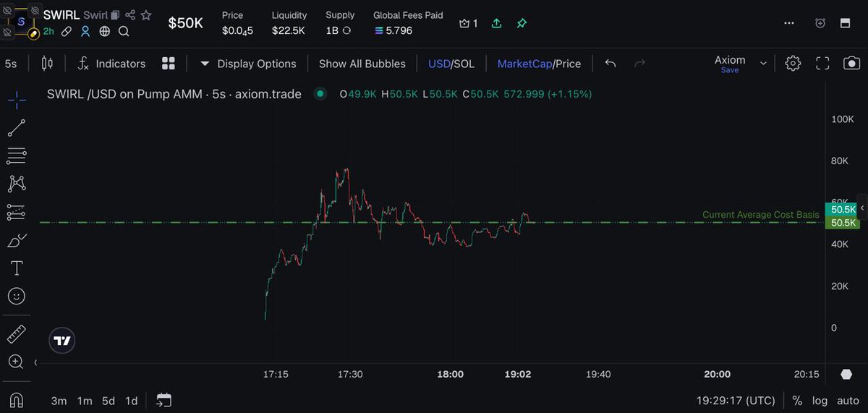Select the brush drawing tool
The image size is (868, 413).
point(17,240)
